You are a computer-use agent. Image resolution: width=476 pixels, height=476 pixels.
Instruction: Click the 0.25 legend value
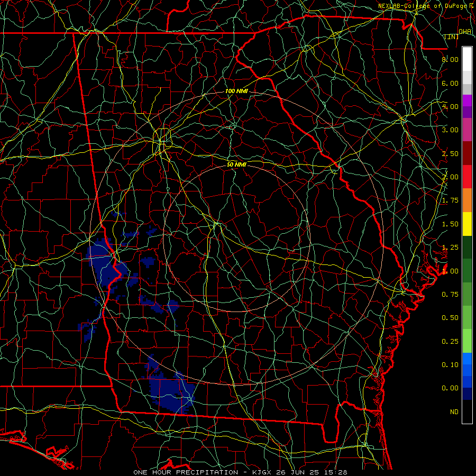click(x=450, y=342)
